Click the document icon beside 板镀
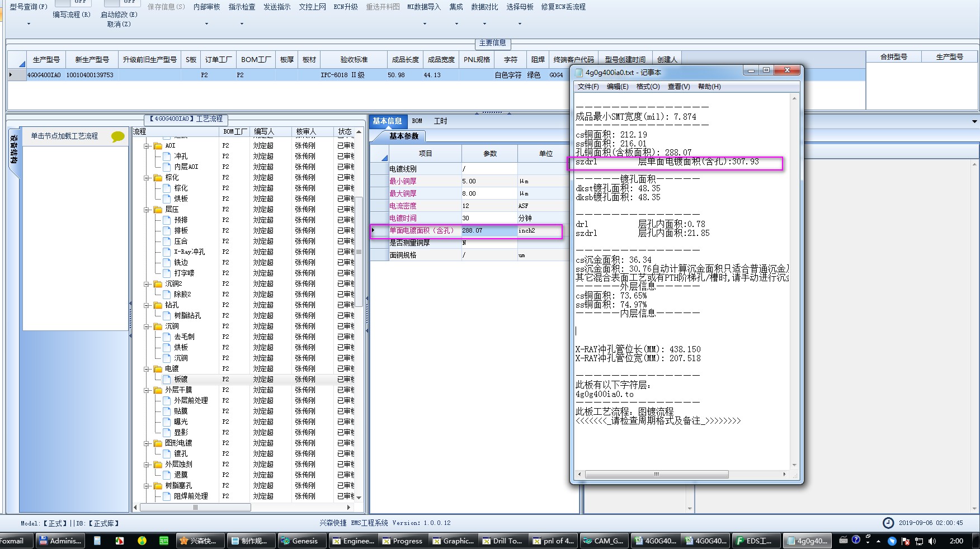This screenshot has height=549, width=980. pos(167,379)
